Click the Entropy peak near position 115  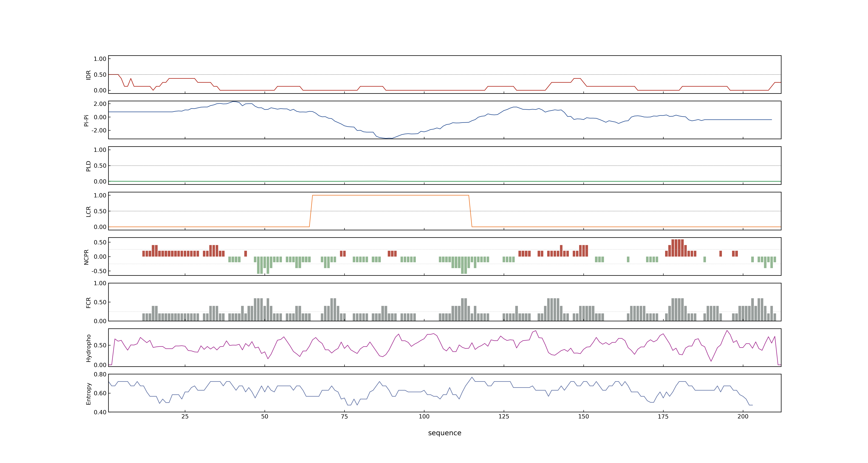(472, 377)
